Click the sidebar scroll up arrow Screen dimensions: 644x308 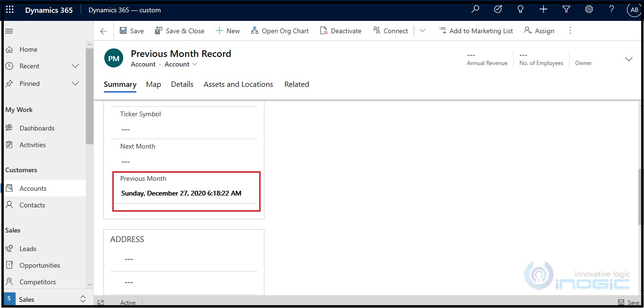click(90, 45)
